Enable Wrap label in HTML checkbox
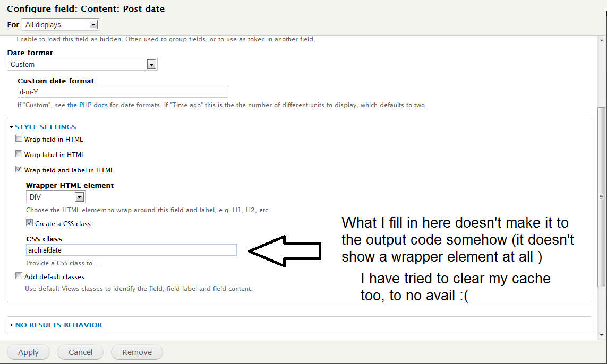607x364 pixels. (19, 154)
